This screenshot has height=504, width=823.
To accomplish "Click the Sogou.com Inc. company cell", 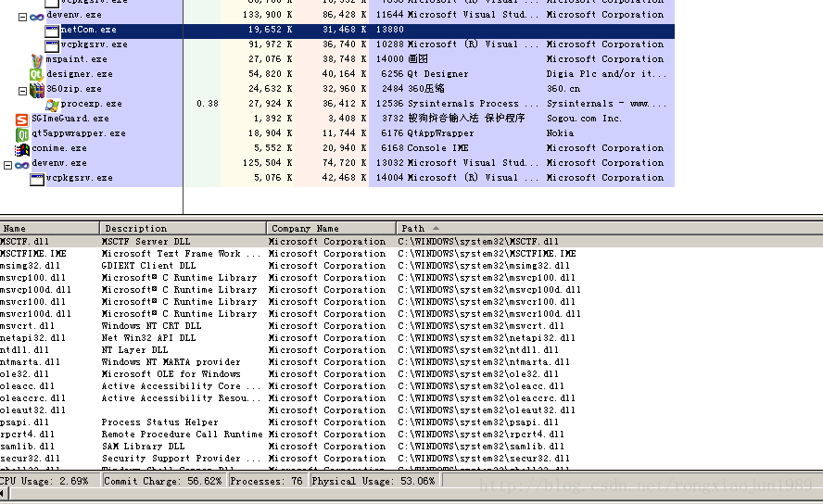I will click(x=584, y=119).
